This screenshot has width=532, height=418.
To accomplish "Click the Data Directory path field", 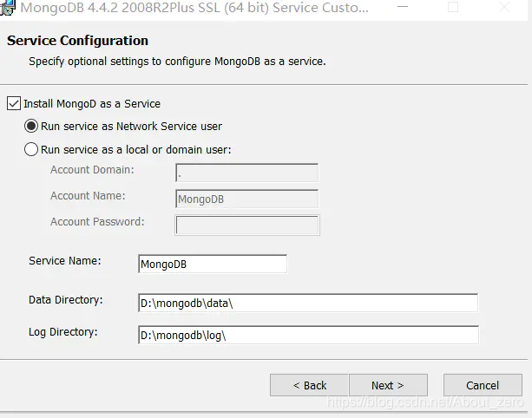I will [308, 303].
